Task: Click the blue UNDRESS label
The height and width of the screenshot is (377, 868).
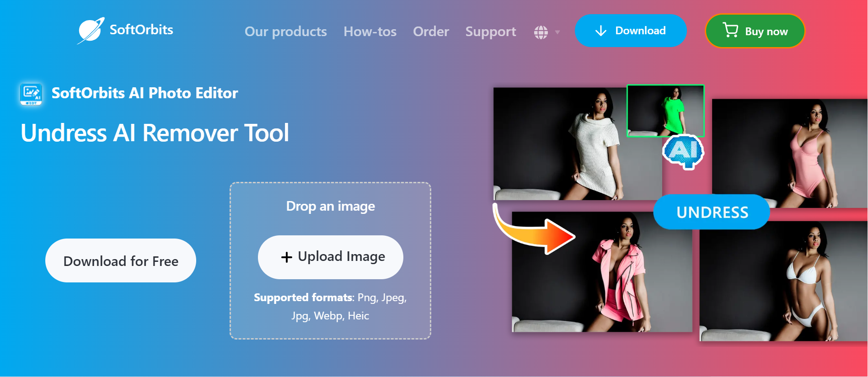Action: click(712, 212)
